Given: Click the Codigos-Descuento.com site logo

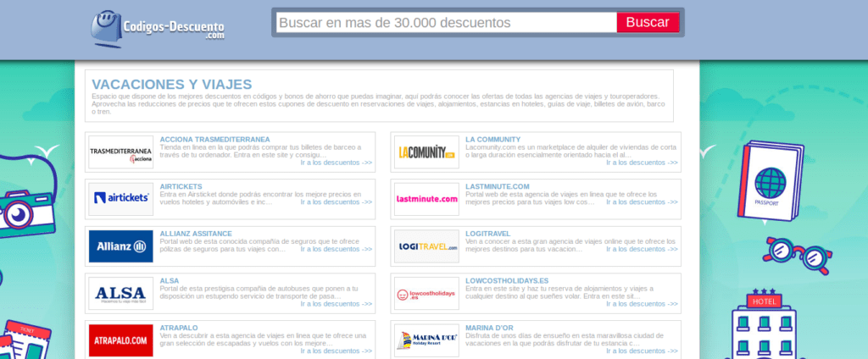Looking at the screenshot, I should click(x=158, y=28).
